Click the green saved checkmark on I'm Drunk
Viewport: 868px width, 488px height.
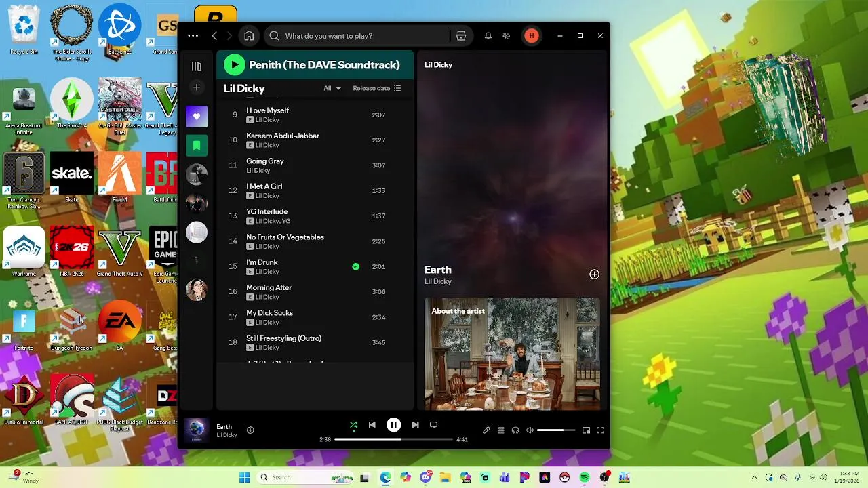355,266
